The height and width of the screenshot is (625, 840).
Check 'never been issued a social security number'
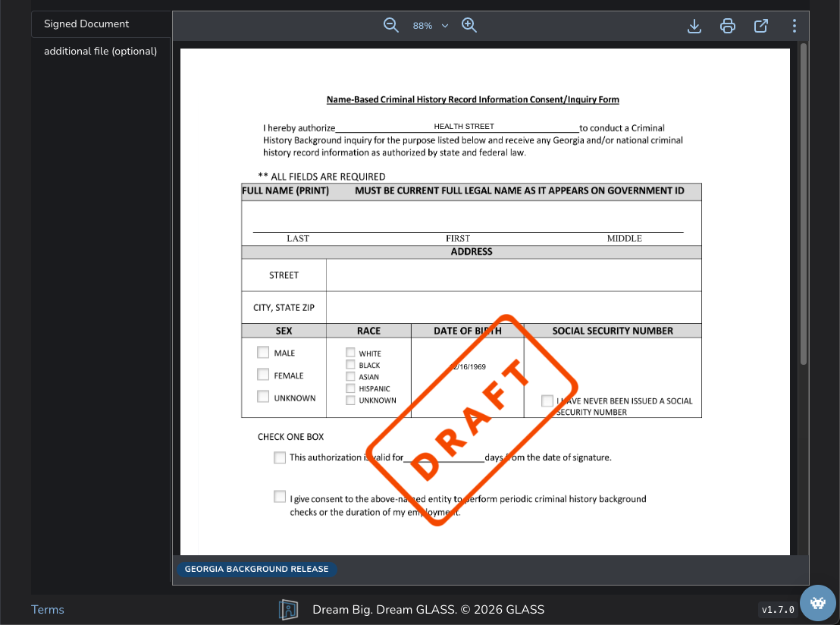tap(547, 400)
